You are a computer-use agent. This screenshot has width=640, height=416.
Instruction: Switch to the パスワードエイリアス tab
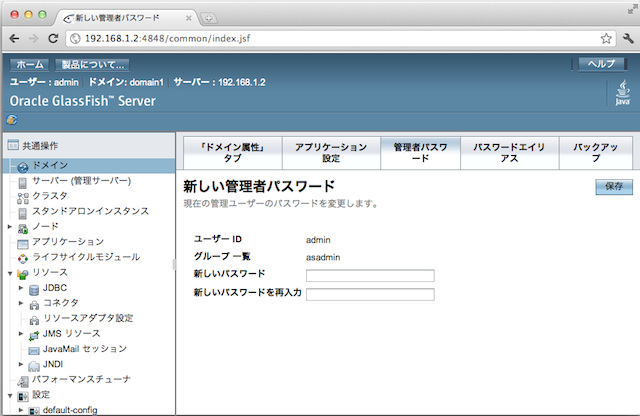(x=510, y=152)
